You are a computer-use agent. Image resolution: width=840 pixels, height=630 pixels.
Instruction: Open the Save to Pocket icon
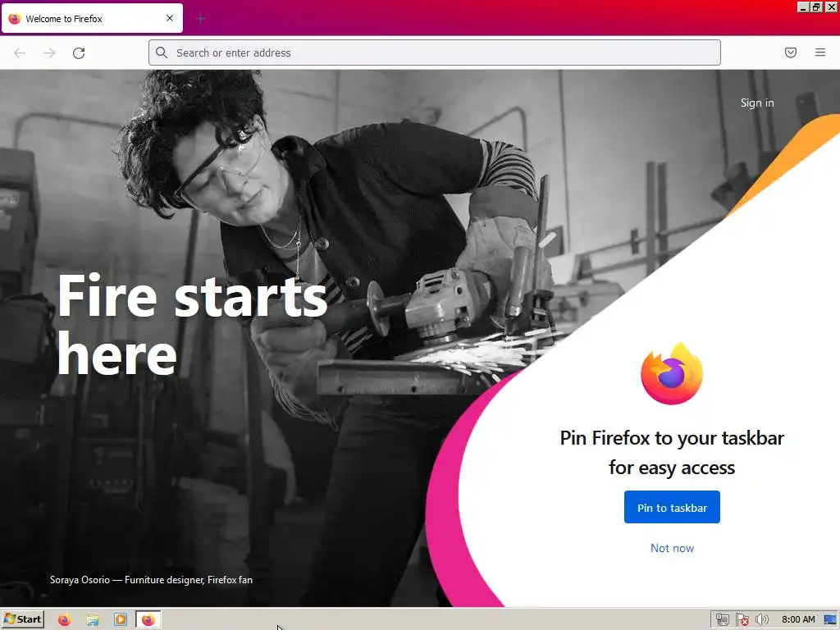pyautogui.click(x=791, y=52)
